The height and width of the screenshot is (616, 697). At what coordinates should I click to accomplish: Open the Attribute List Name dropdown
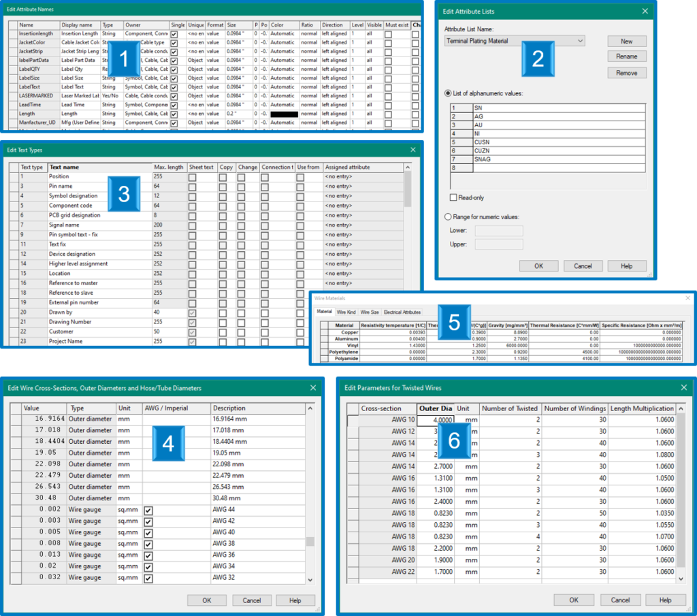[579, 41]
